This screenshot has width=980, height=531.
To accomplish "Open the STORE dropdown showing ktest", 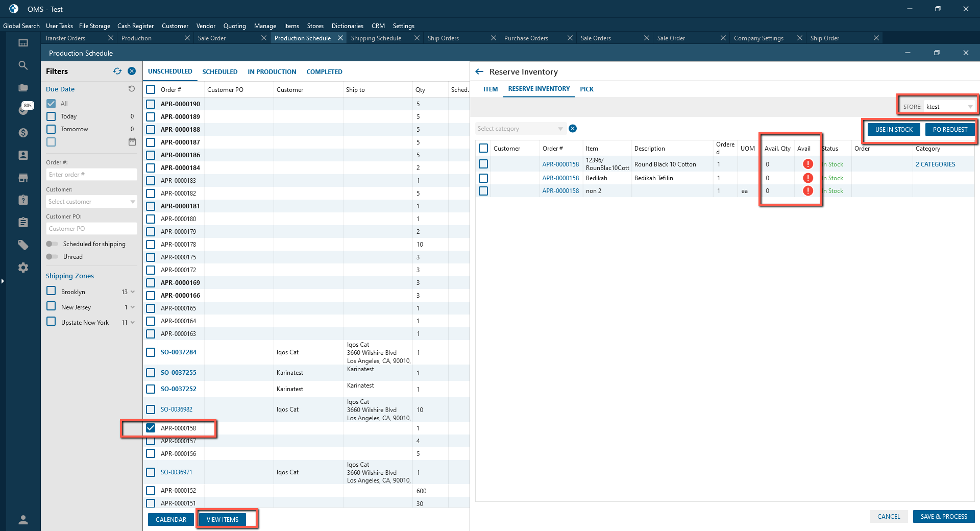I will click(x=948, y=107).
